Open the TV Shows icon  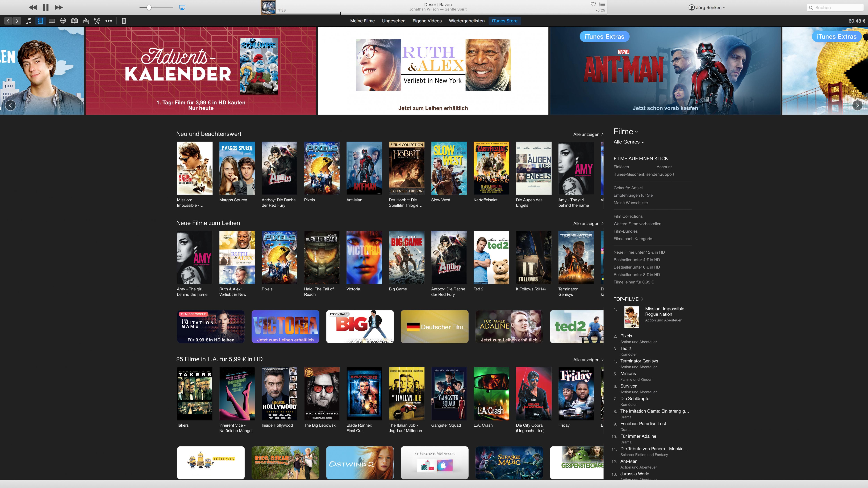pos(52,20)
